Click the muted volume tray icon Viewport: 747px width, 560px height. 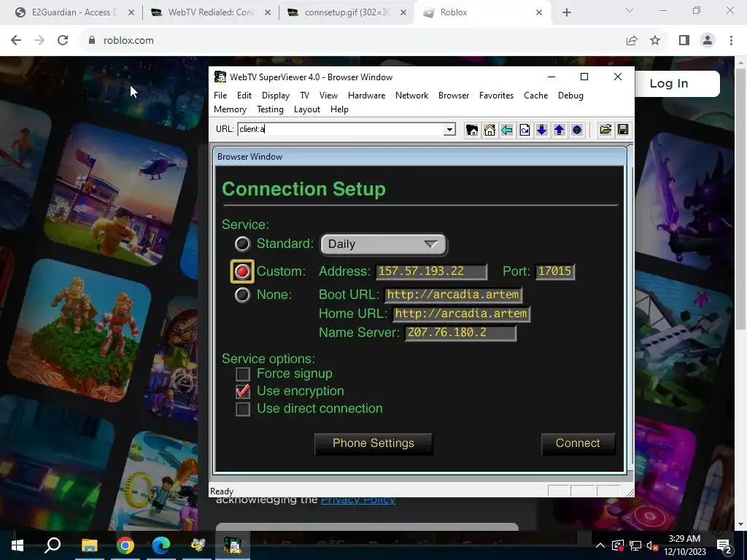pos(652,545)
